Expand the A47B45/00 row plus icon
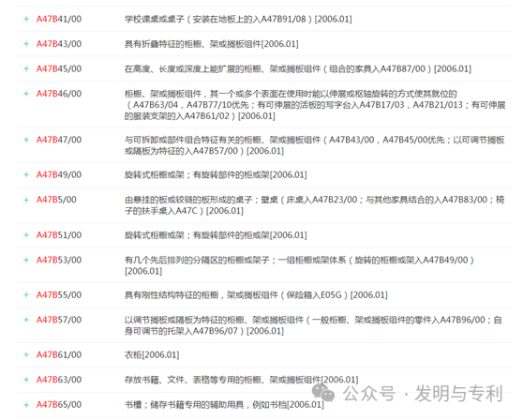This screenshot has width=523, height=420. tap(26, 68)
